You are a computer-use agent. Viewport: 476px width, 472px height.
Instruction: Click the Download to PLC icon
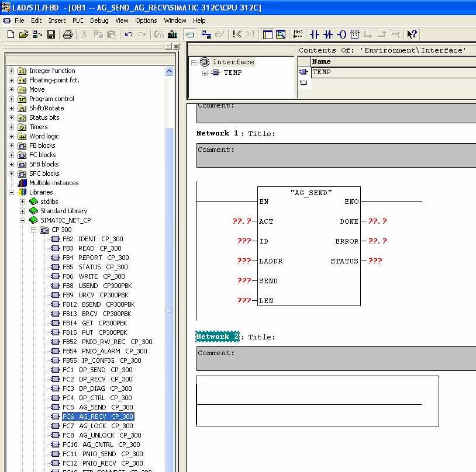(x=173, y=34)
